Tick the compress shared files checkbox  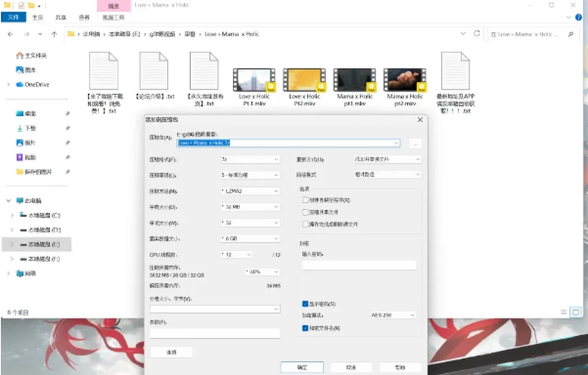(305, 212)
